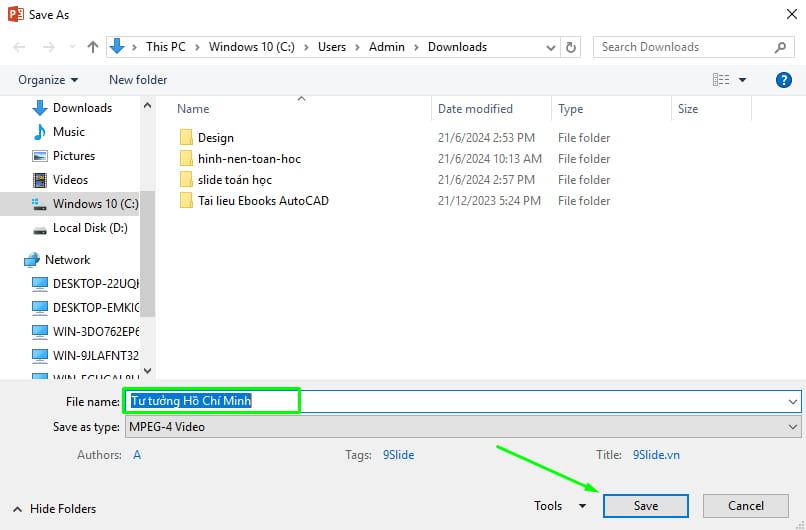Open the Tools dropdown menu
Viewport: 806px width, 530px height.
(x=559, y=506)
